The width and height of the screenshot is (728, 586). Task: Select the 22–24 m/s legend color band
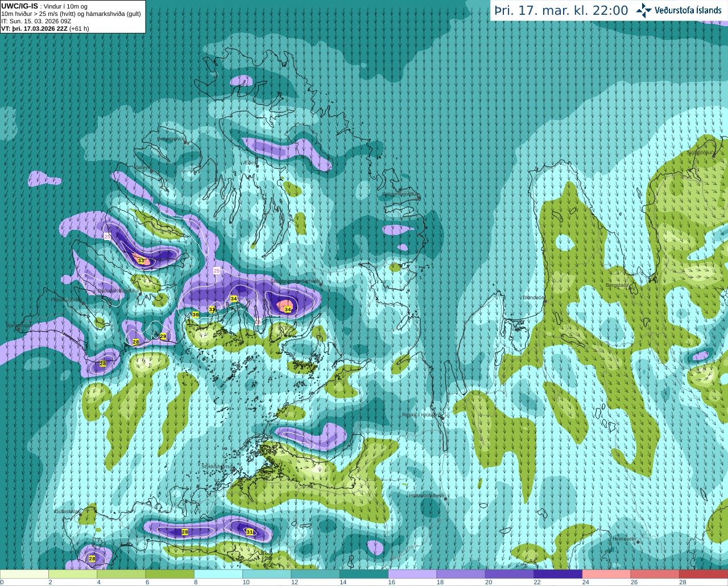(558, 574)
